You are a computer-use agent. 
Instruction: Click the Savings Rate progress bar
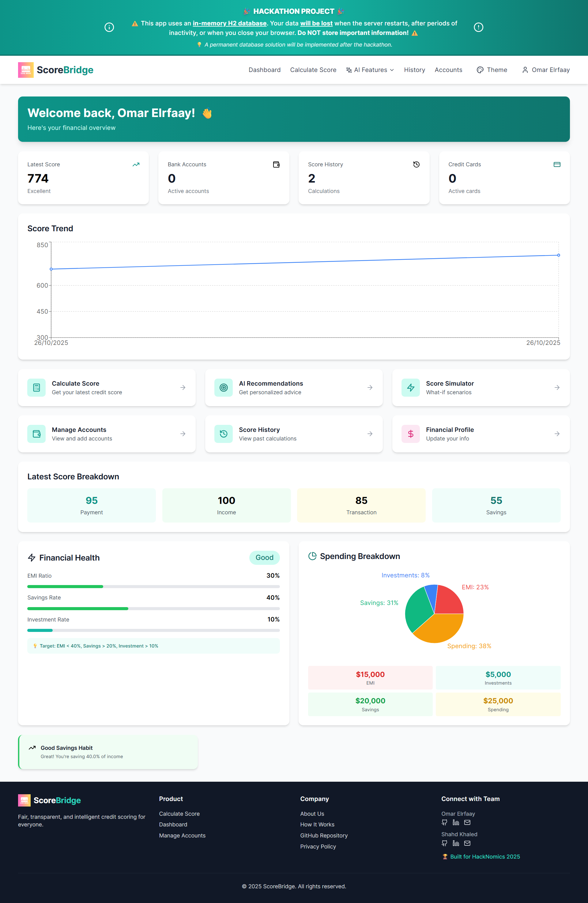click(x=153, y=608)
